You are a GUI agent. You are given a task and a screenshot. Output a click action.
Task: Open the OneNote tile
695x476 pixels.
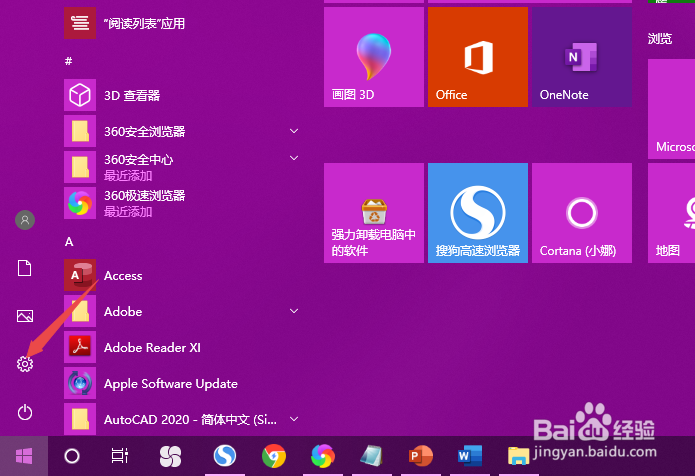click(582, 57)
